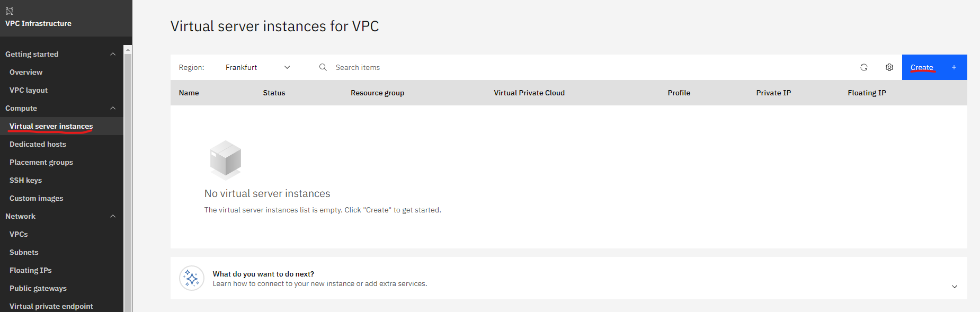Click the plus icon on Create button

[x=954, y=67]
